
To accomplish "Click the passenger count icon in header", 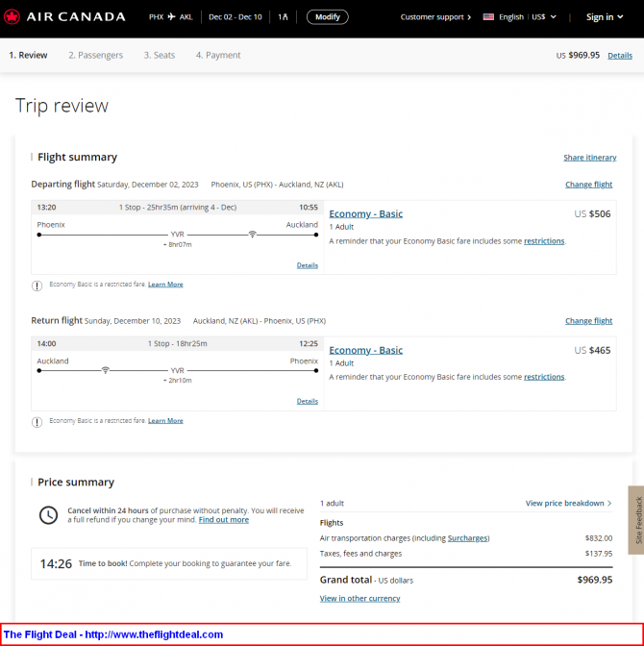I will pos(283,17).
